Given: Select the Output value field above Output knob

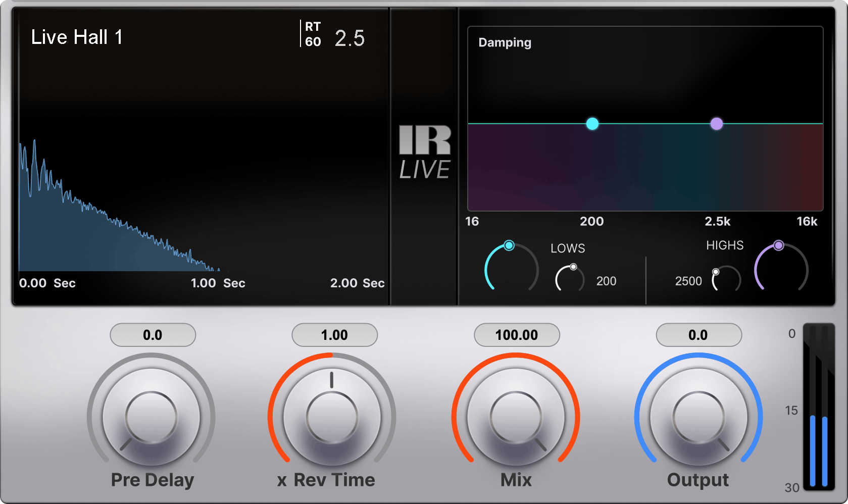Looking at the screenshot, I should pyautogui.click(x=698, y=335).
